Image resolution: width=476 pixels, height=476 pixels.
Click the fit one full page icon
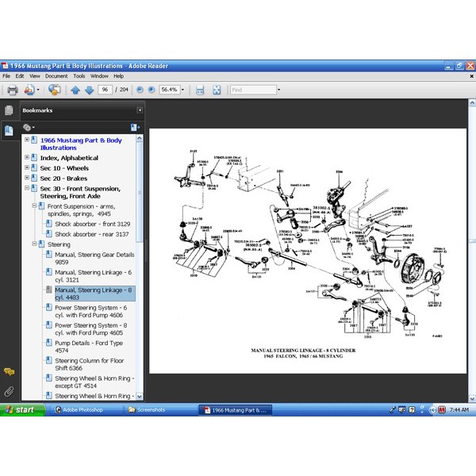pos(217,90)
